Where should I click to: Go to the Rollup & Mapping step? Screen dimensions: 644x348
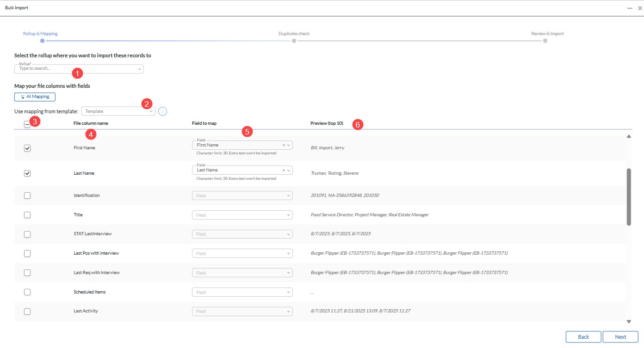point(40,34)
